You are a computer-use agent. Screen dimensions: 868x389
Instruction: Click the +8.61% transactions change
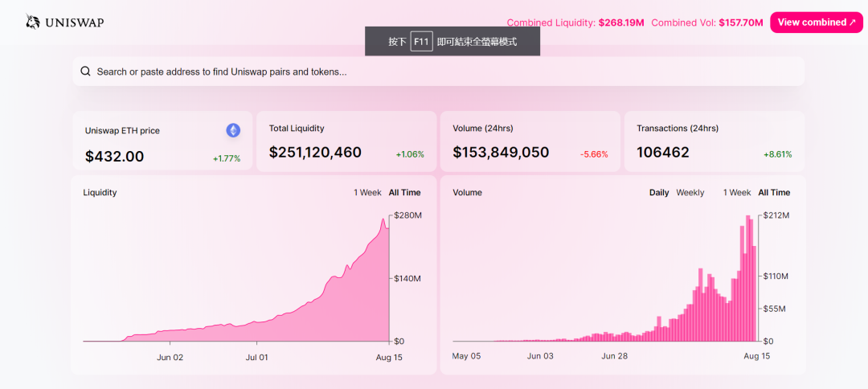[x=778, y=154]
